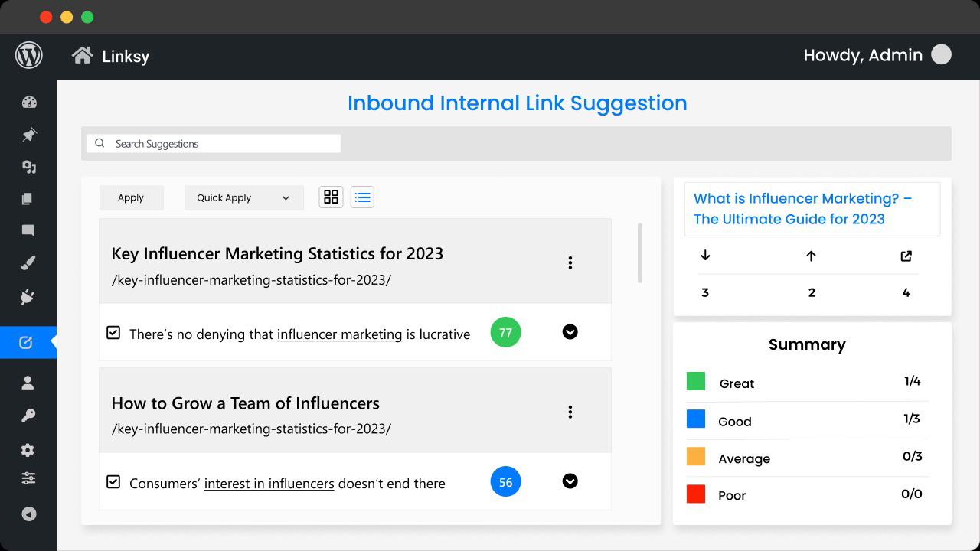Switch to grid view layout icon
980x551 pixels.
[331, 197]
